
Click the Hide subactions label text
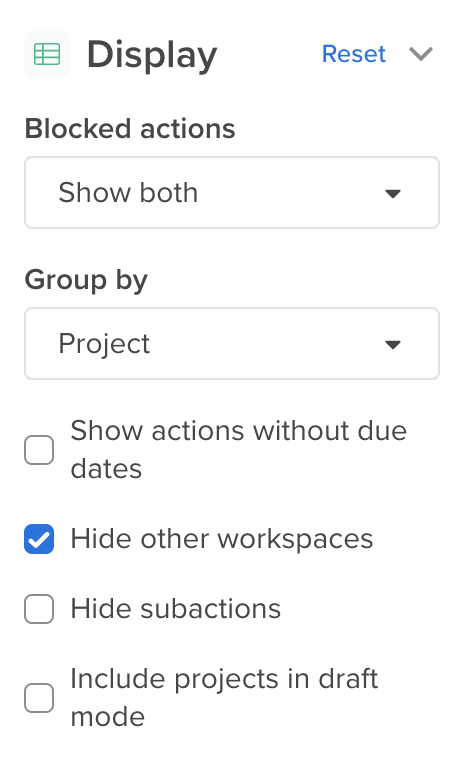point(175,609)
